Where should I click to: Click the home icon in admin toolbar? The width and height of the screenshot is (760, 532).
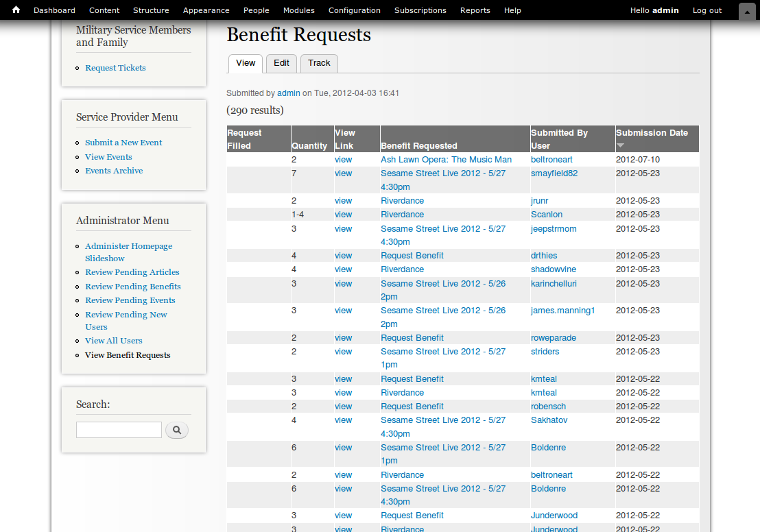point(16,10)
